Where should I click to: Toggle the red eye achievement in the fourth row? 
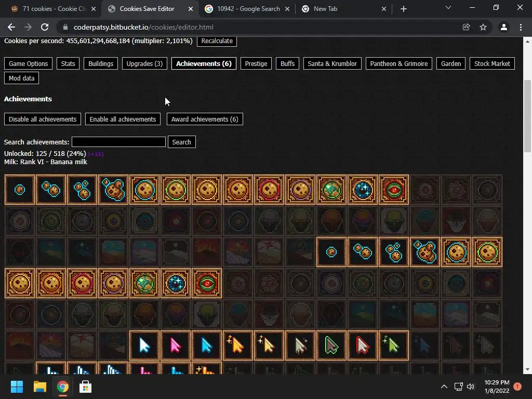tap(207, 283)
